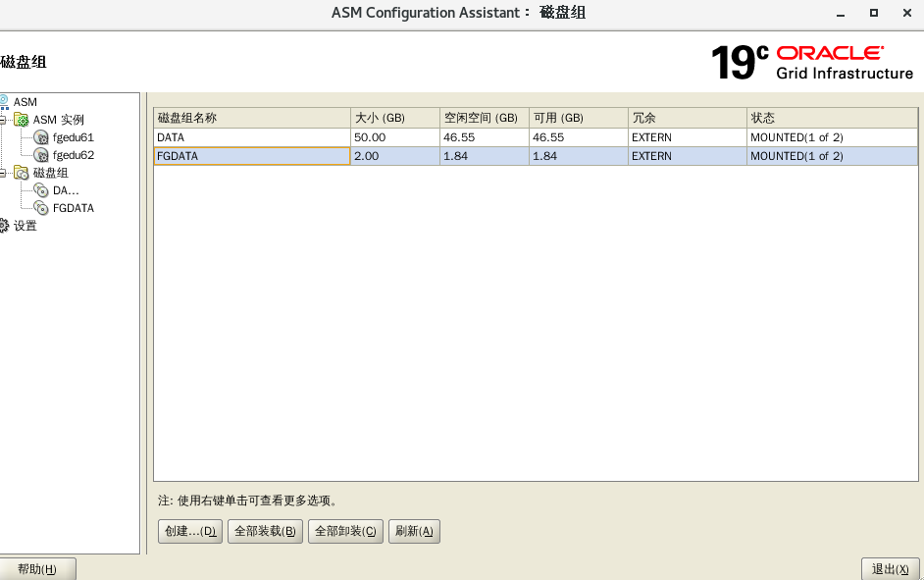Image resolution: width=924 pixels, height=580 pixels.
Task: Click DATA row 空闲空间 value 46.55
Action: pyautogui.click(x=485, y=137)
